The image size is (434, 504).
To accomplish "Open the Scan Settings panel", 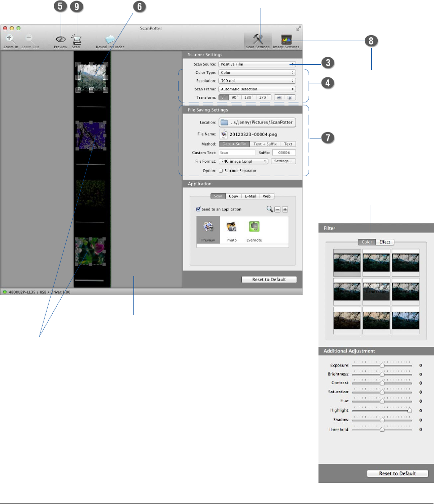I will coord(258,40).
